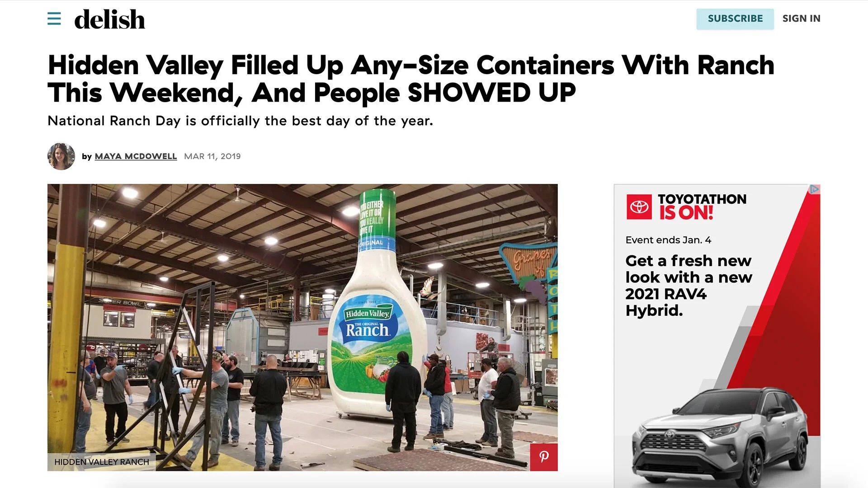Click the 'TOYOTATHON IS ON!' ad heading

(x=702, y=206)
